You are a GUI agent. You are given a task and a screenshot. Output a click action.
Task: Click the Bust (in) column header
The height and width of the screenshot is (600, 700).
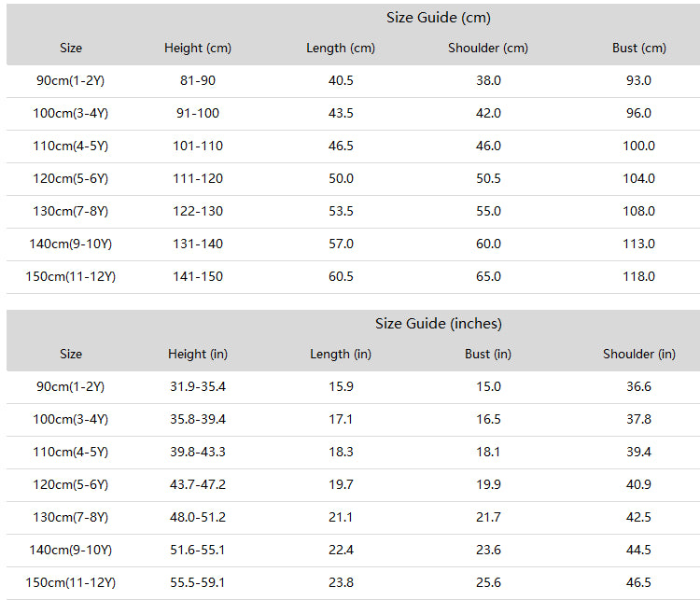[488, 354]
